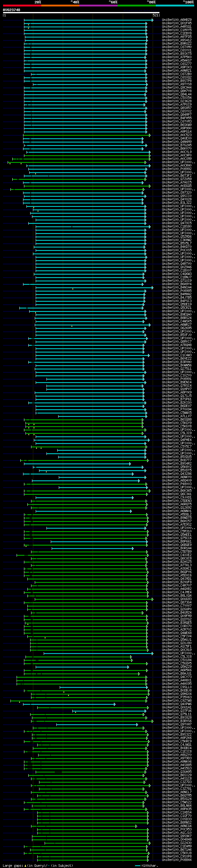This screenshot has height=868, width=197.
Task: Click the UniRef100_Q12692 label
Action: coord(177,507)
